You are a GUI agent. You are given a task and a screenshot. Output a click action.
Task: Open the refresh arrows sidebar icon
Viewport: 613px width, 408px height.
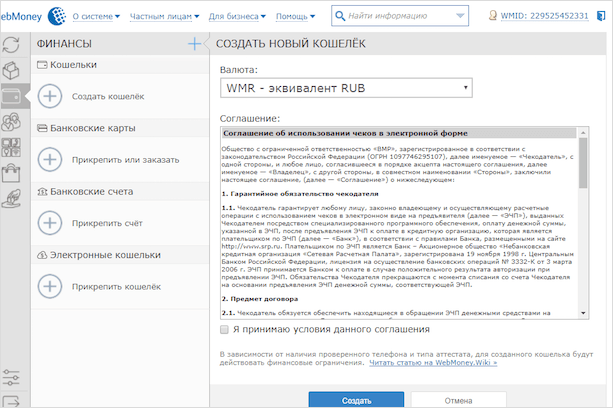click(x=11, y=45)
